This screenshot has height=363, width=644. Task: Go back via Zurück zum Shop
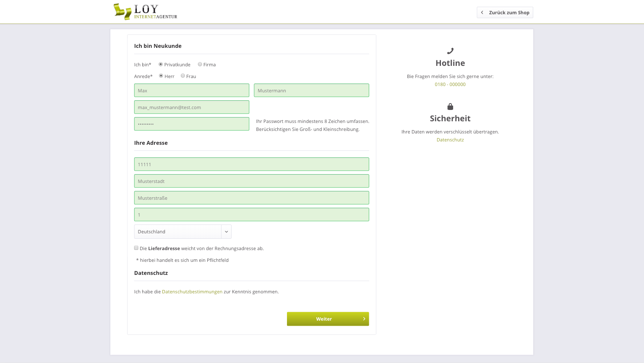pyautogui.click(x=505, y=13)
